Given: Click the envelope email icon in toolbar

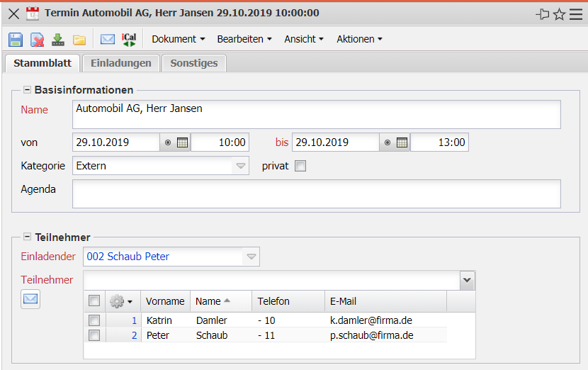Looking at the screenshot, I should [107, 39].
